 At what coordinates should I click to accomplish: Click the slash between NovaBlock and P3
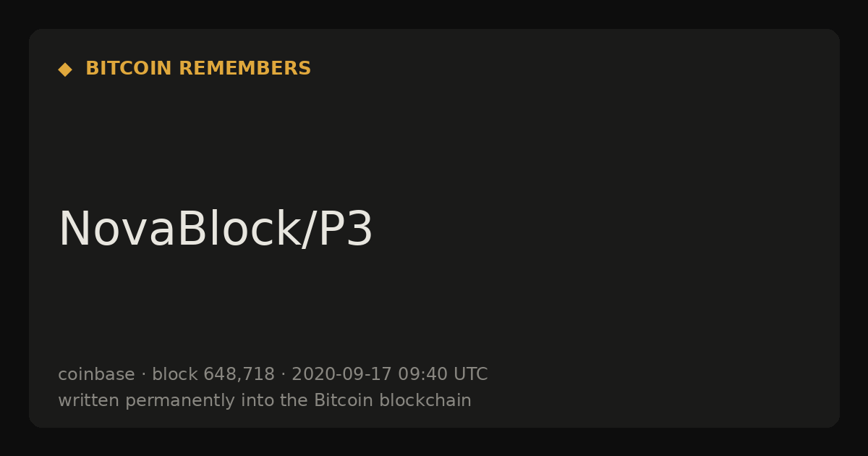[x=309, y=230]
